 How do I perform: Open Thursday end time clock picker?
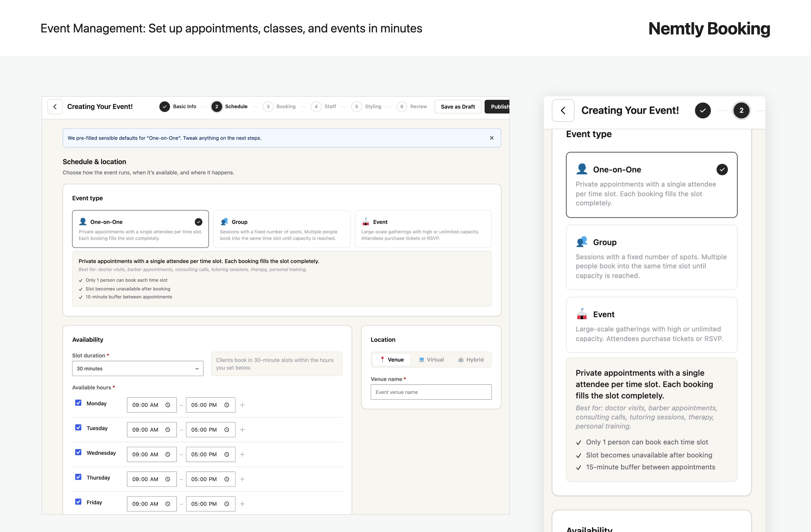pyautogui.click(x=227, y=479)
